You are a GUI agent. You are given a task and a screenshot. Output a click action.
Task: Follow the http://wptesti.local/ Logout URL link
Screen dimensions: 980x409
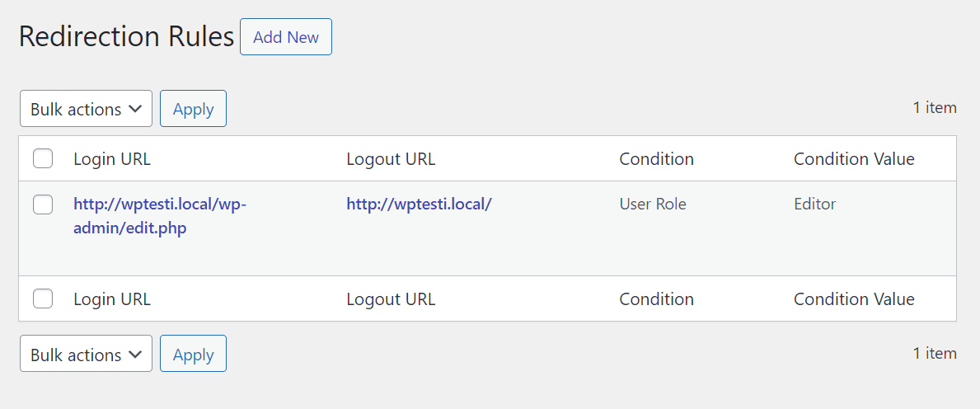pyautogui.click(x=419, y=204)
